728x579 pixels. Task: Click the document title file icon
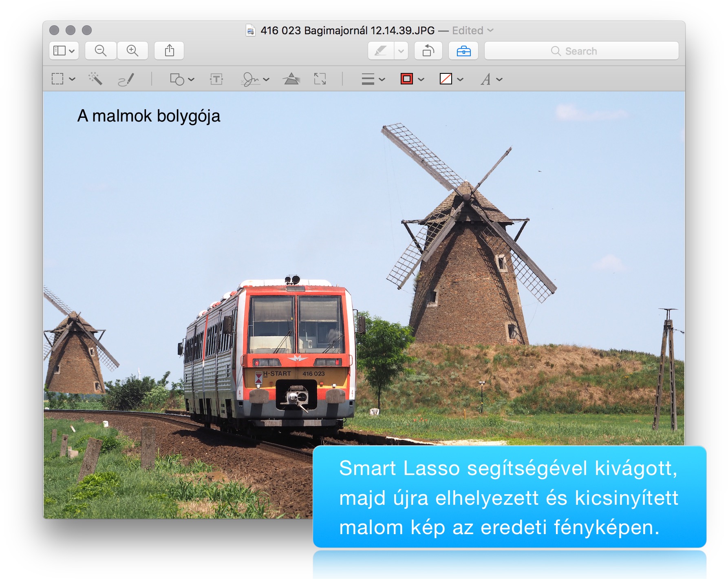tap(251, 31)
